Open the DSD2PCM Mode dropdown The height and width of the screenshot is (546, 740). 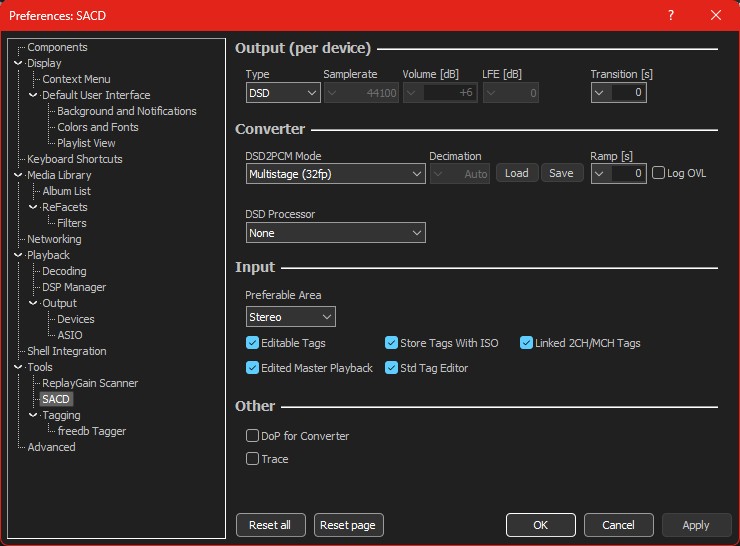[x=335, y=173]
